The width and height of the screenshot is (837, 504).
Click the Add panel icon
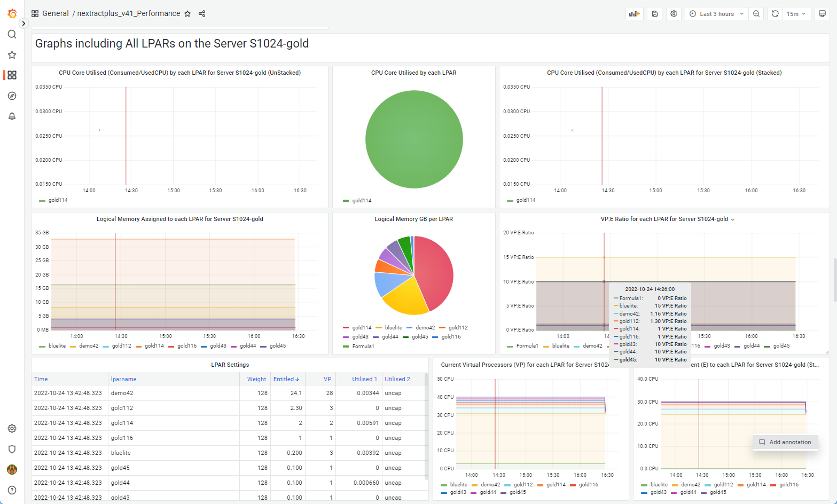pyautogui.click(x=634, y=14)
